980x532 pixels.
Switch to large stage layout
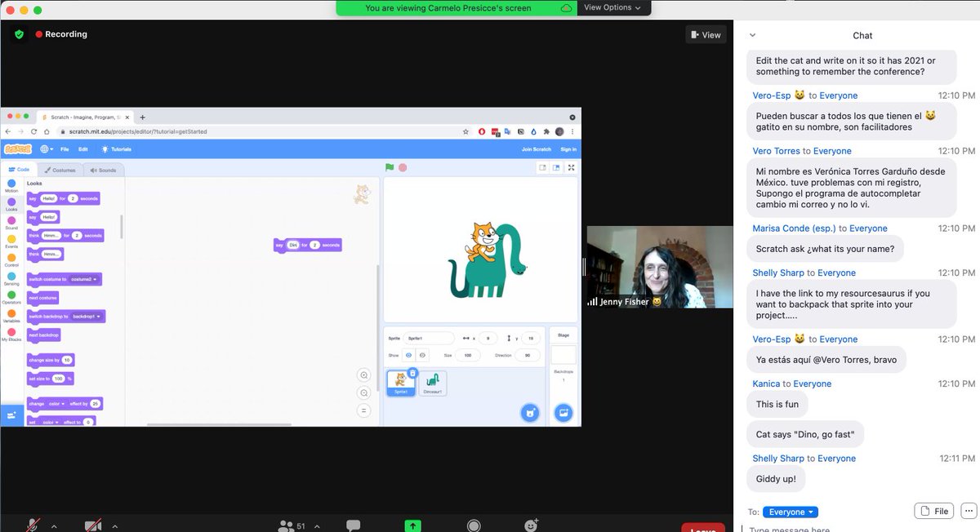tap(556, 167)
